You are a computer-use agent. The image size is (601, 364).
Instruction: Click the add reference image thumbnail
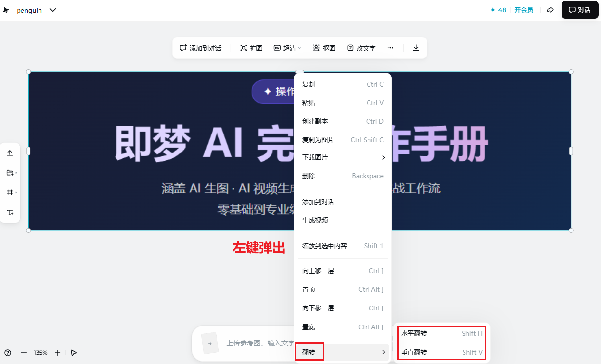click(x=210, y=343)
